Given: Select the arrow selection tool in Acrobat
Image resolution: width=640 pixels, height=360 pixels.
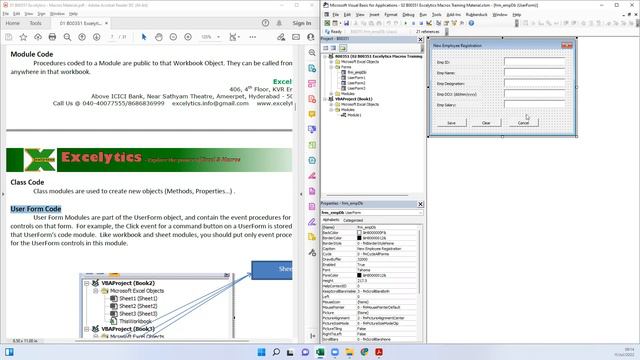Looking at the screenshot, I should pos(144,37).
